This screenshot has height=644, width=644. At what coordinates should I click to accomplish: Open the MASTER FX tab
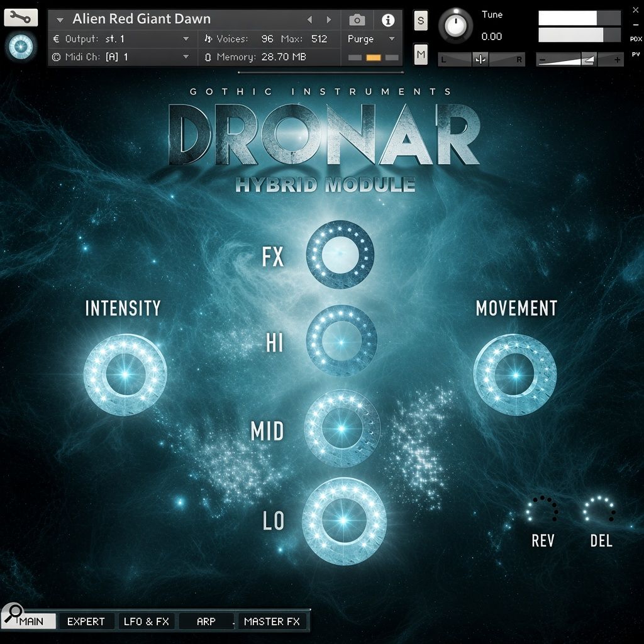coord(272,621)
